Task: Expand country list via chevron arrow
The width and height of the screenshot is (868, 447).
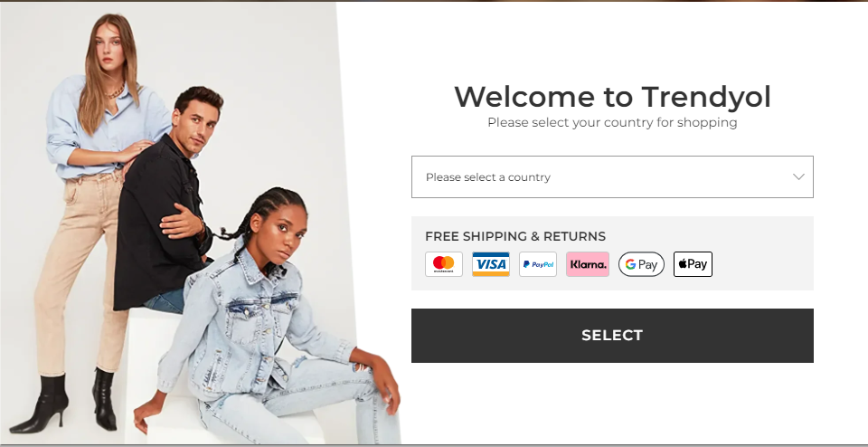Action: 797,177
